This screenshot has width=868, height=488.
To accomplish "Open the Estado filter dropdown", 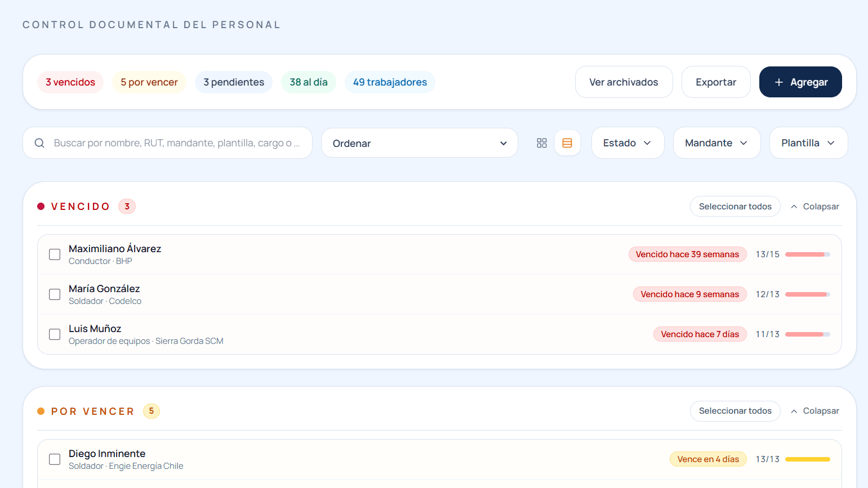I will (627, 143).
